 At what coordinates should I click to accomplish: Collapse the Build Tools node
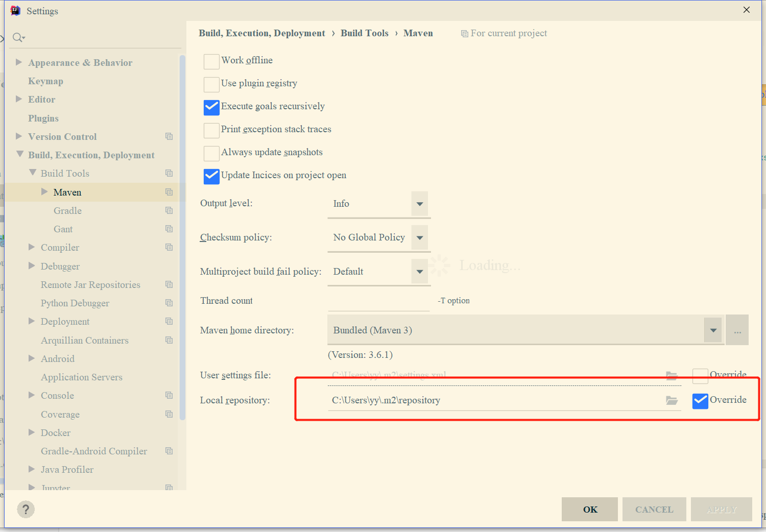[x=33, y=173]
